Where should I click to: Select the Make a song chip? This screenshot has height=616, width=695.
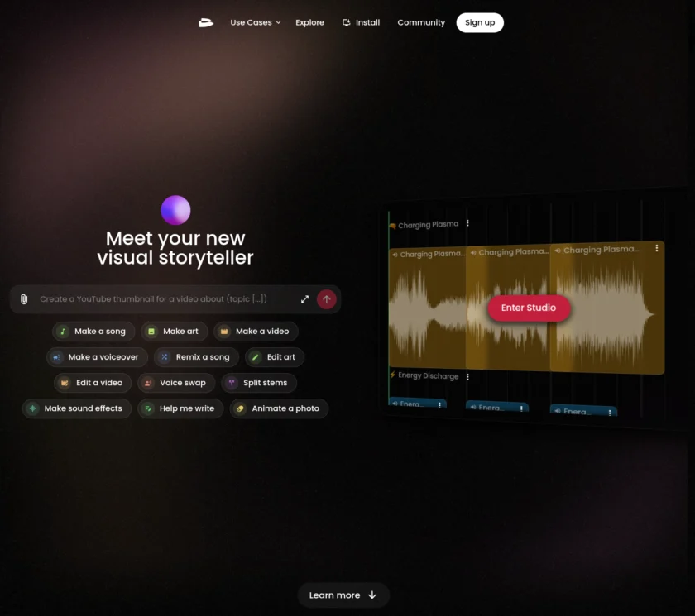(x=93, y=332)
